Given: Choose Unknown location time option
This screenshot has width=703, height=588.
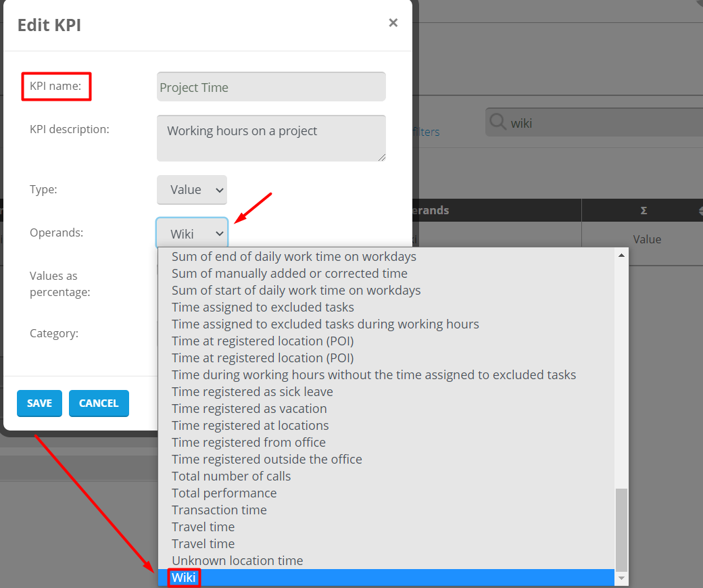Looking at the screenshot, I should pos(237,561).
